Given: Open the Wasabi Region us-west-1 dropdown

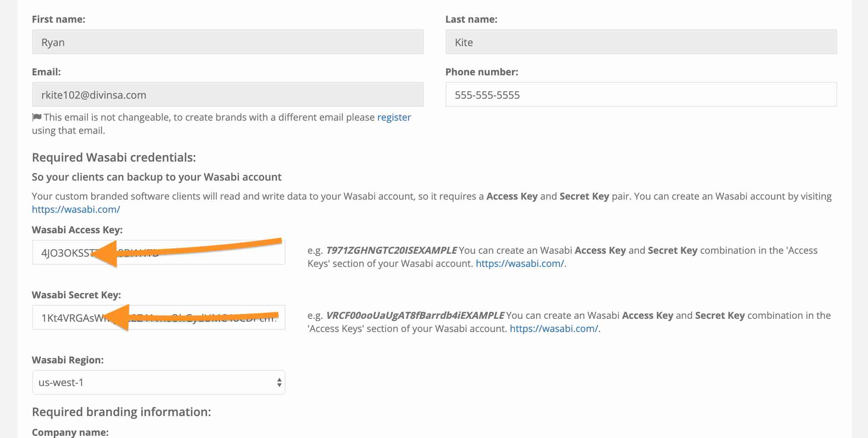Looking at the screenshot, I should pos(158,382).
